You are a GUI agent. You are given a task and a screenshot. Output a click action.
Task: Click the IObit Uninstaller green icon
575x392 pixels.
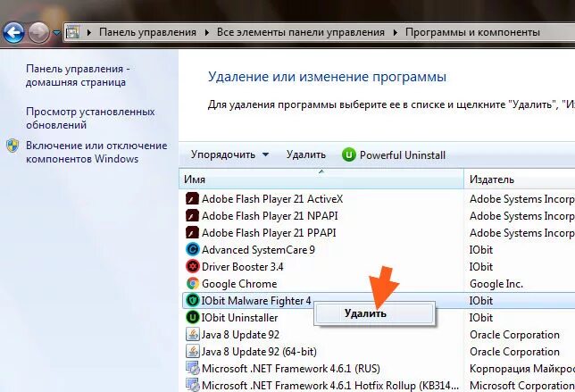[x=192, y=317]
